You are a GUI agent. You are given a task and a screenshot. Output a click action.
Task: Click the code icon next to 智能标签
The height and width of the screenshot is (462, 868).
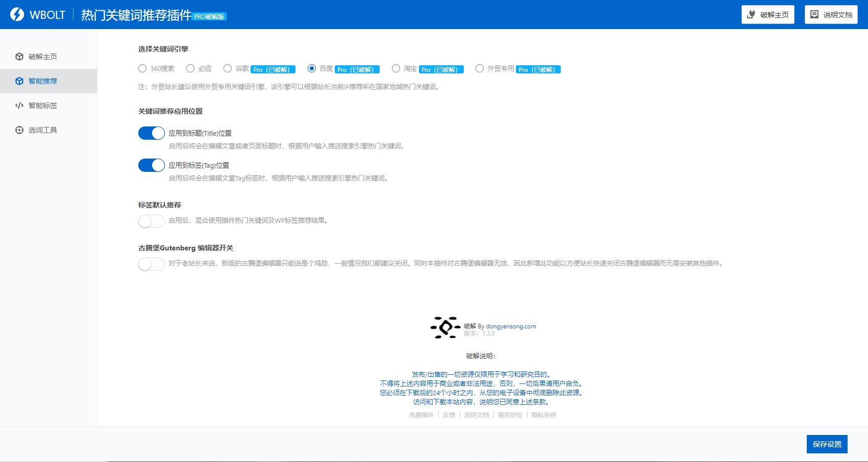19,106
